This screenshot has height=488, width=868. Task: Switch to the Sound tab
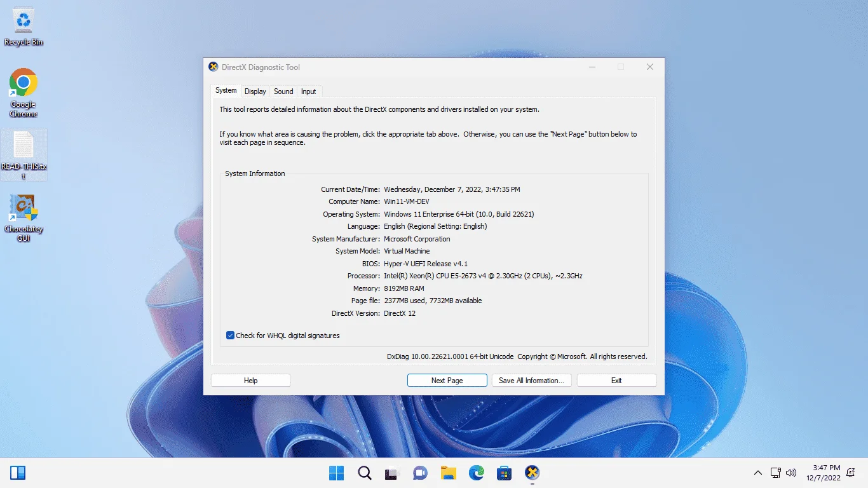tap(283, 91)
